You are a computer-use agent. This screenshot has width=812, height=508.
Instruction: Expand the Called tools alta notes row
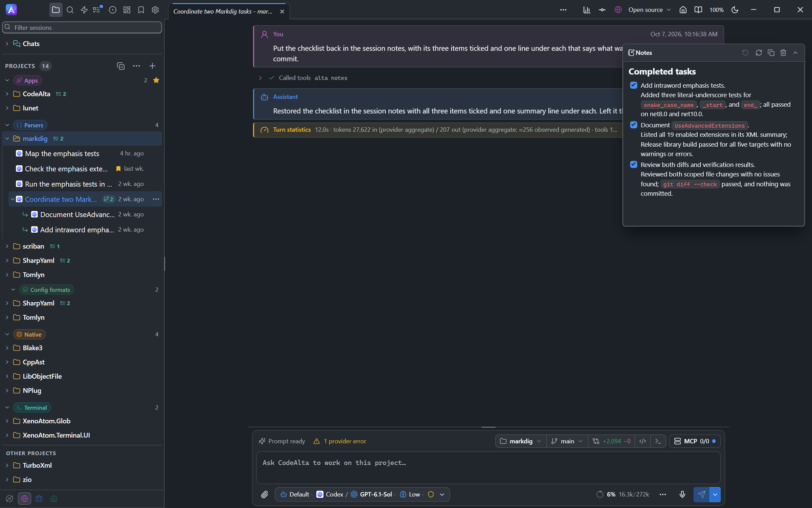[260, 78]
